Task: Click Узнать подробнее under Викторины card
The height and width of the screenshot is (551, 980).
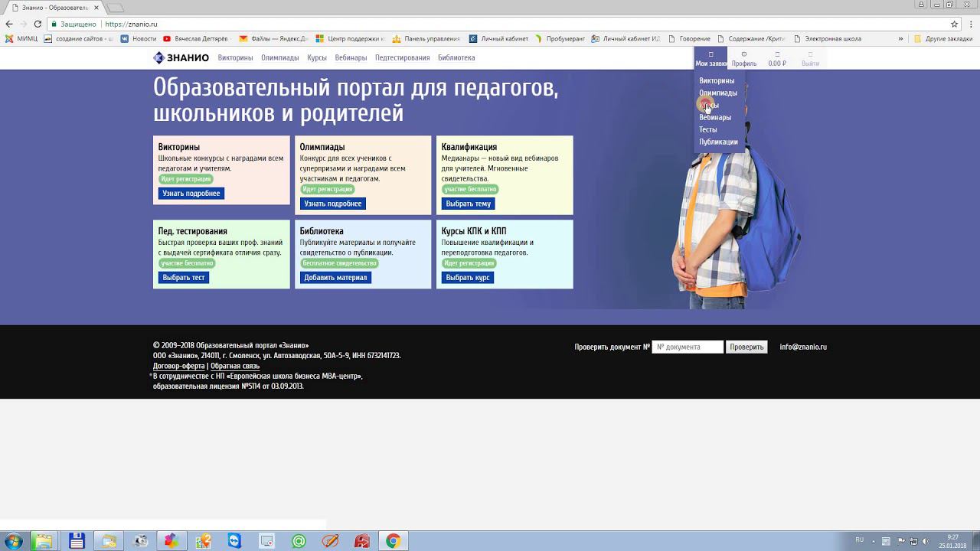Action: point(191,194)
